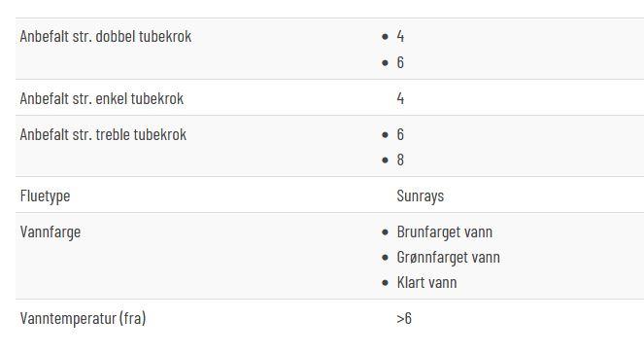Click the 'Anbefalt str. enkel tubekrok' label

pos(101,99)
